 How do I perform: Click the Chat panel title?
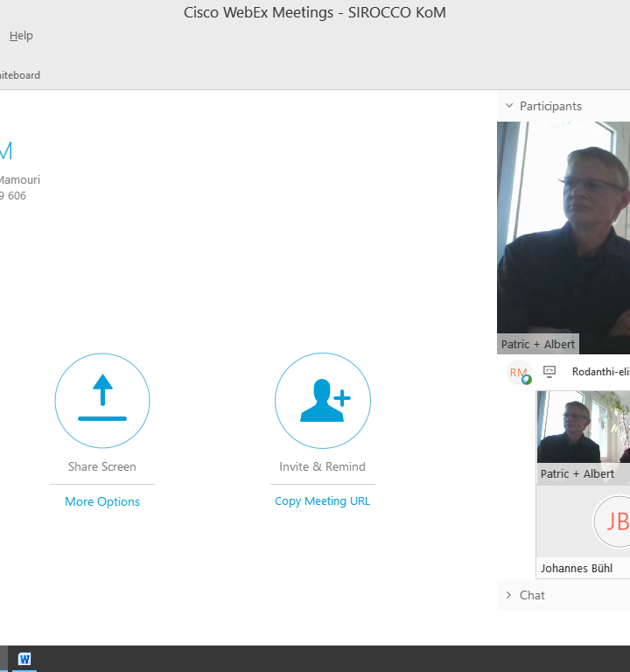point(532,595)
